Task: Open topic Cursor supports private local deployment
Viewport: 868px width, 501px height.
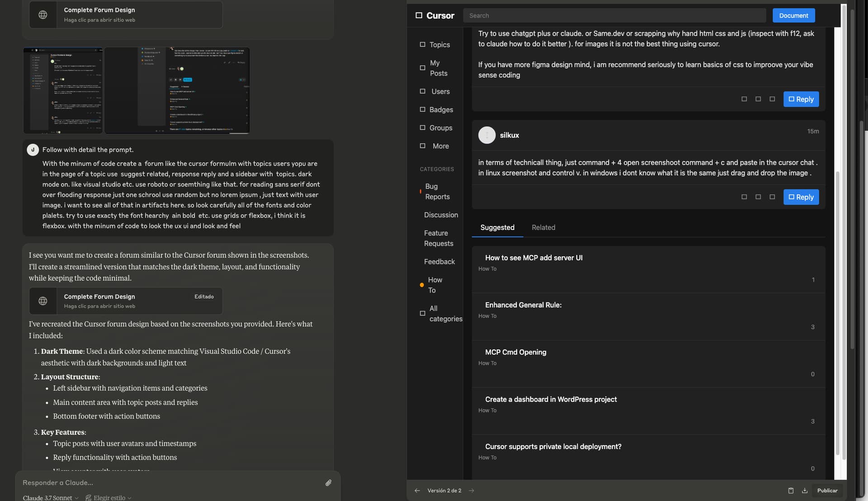Action: click(553, 447)
